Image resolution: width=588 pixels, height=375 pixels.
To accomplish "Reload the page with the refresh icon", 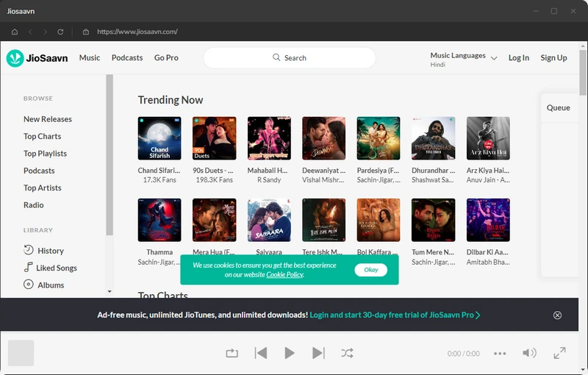I will coord(60,32).
